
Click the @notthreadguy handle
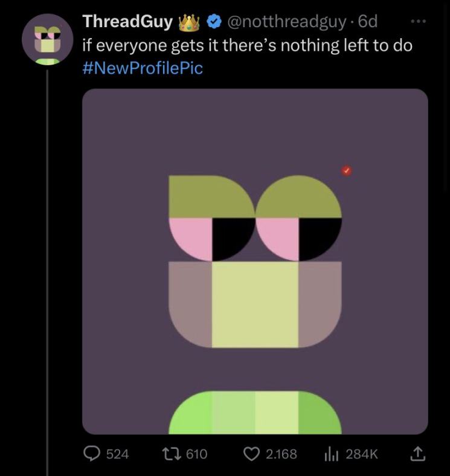[x=286, y=22]
